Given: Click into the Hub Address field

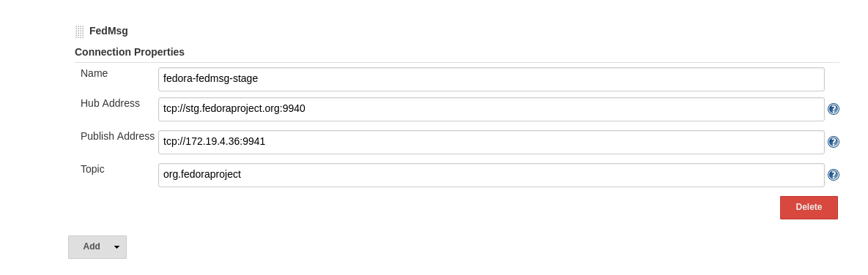Looking at the screenshot, I should [491, 109].
